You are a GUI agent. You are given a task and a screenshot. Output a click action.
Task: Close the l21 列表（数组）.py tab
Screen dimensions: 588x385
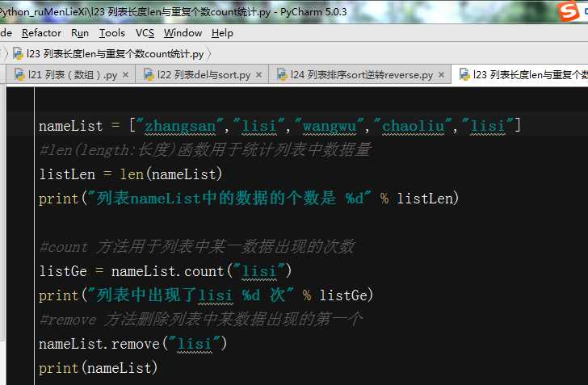[126, 75]
